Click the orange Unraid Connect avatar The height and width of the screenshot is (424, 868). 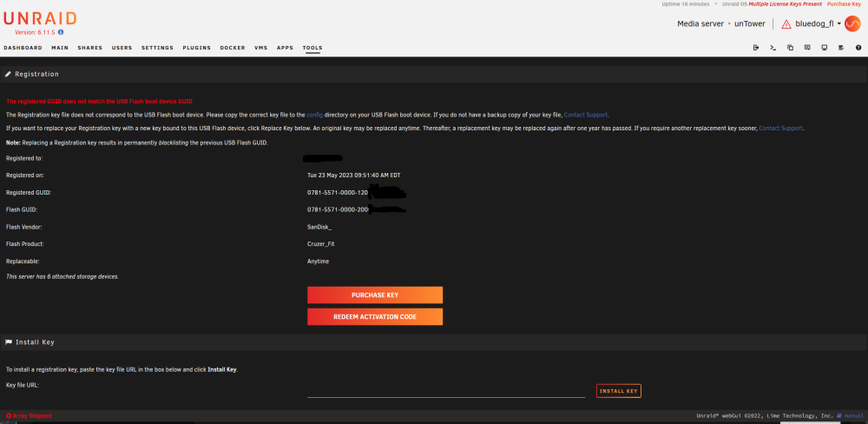(x=852, y=23)
